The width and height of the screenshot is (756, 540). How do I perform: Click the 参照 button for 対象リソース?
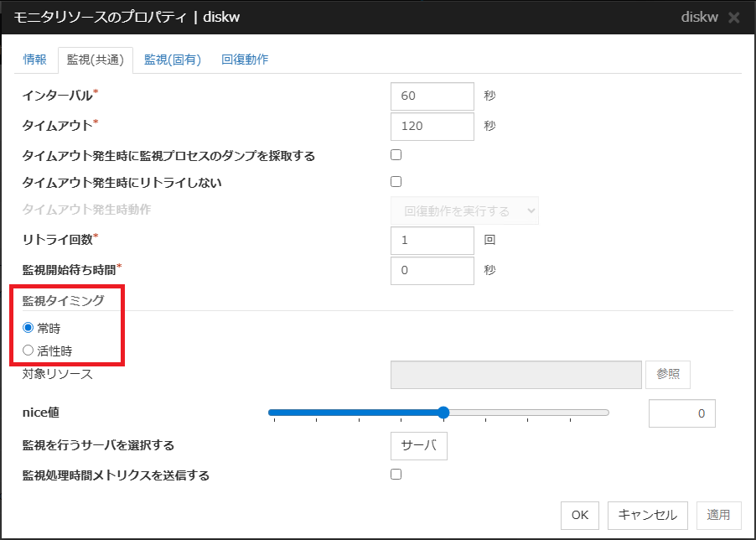[667, 375]
